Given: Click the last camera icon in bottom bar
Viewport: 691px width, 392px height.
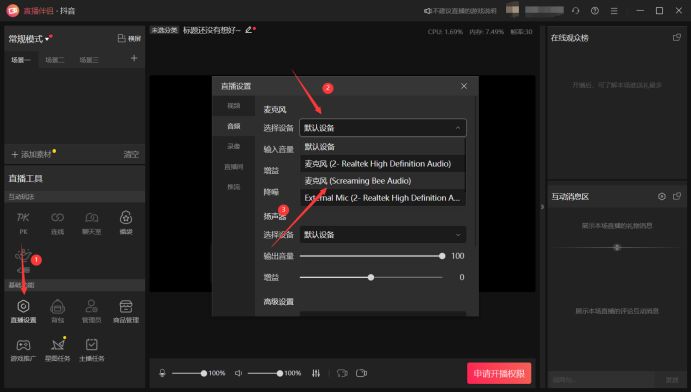Looking at the screenshot, I should pyautogui.click(x=361, y=373).
